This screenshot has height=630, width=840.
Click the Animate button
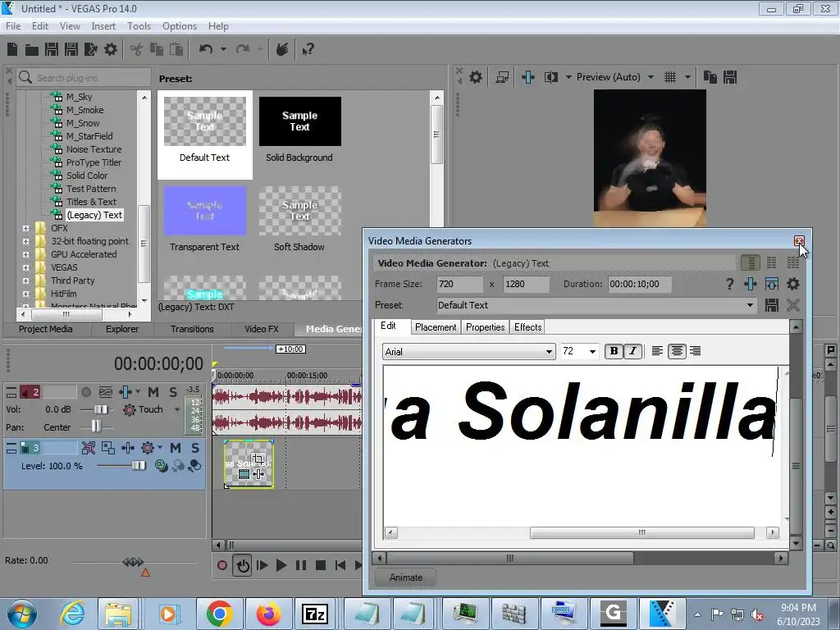[x=405, y=577]
